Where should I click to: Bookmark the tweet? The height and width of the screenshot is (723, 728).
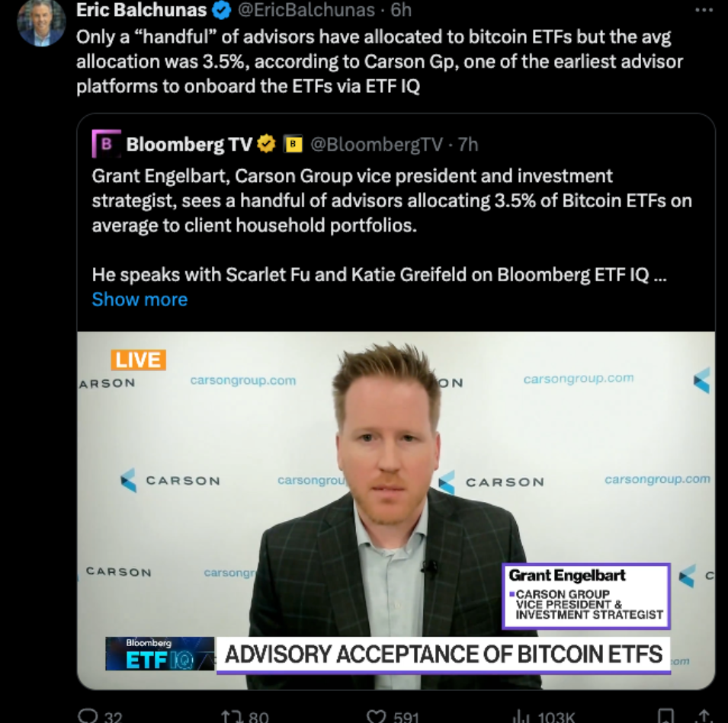pyautogui.click(x=666, y=715)
